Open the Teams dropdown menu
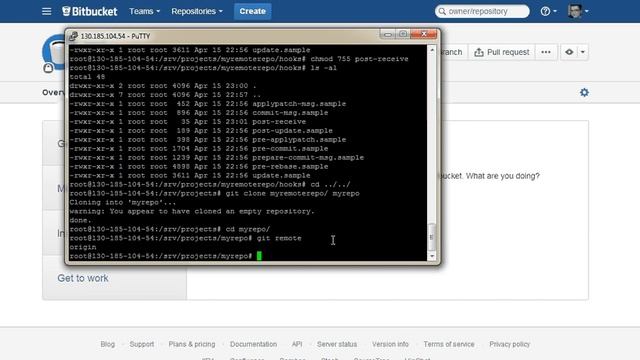The image size is (640, 360). 144,11
